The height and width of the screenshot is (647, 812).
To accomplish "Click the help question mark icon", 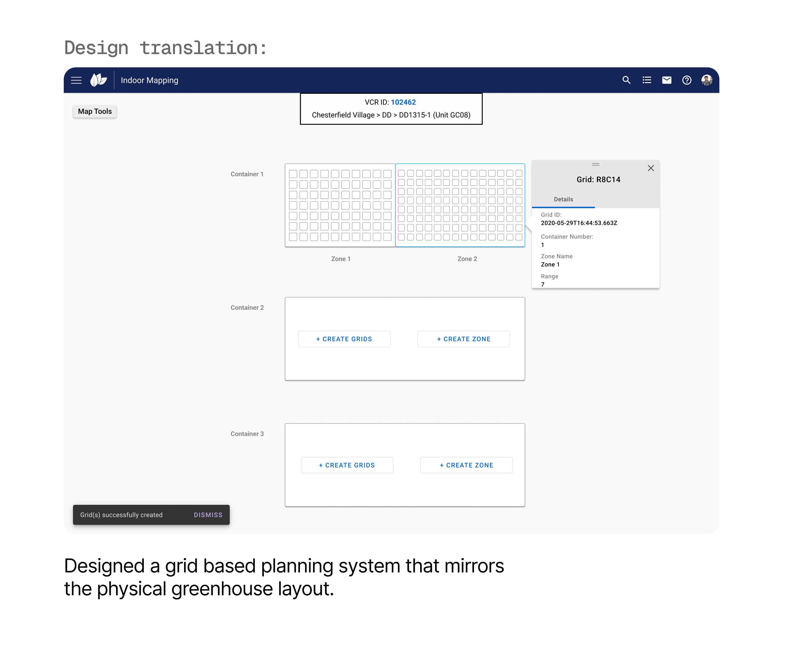I will click(686, 80).
